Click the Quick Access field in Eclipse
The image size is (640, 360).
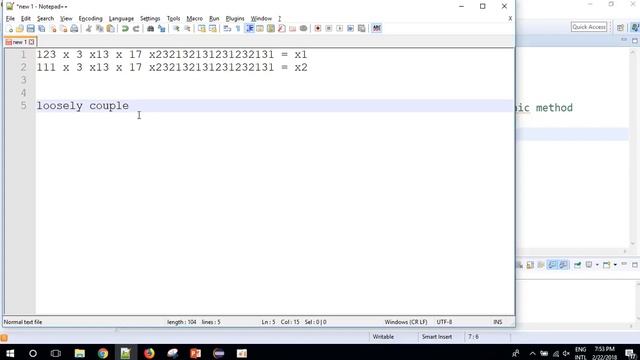coord(589,27)
